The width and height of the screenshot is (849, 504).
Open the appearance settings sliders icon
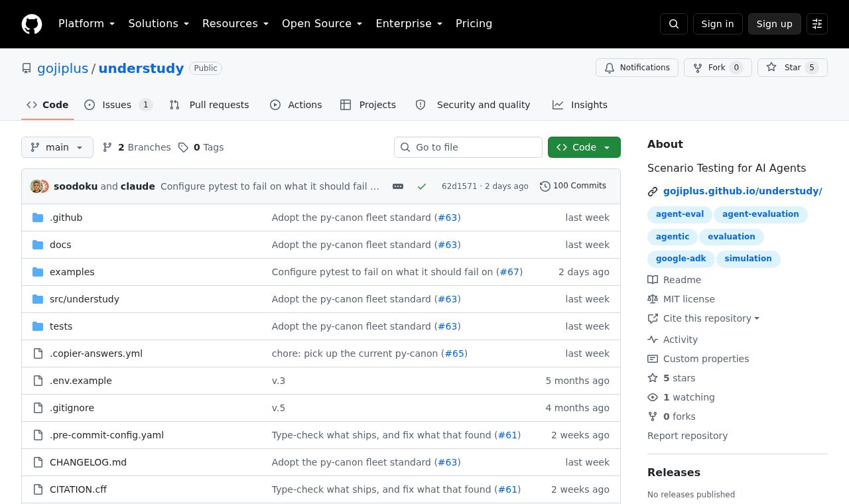(817, 24)
